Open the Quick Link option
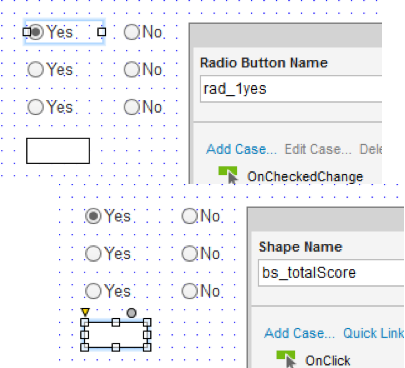The width and height of the screenshot is (405, 368). coord(373,333)
